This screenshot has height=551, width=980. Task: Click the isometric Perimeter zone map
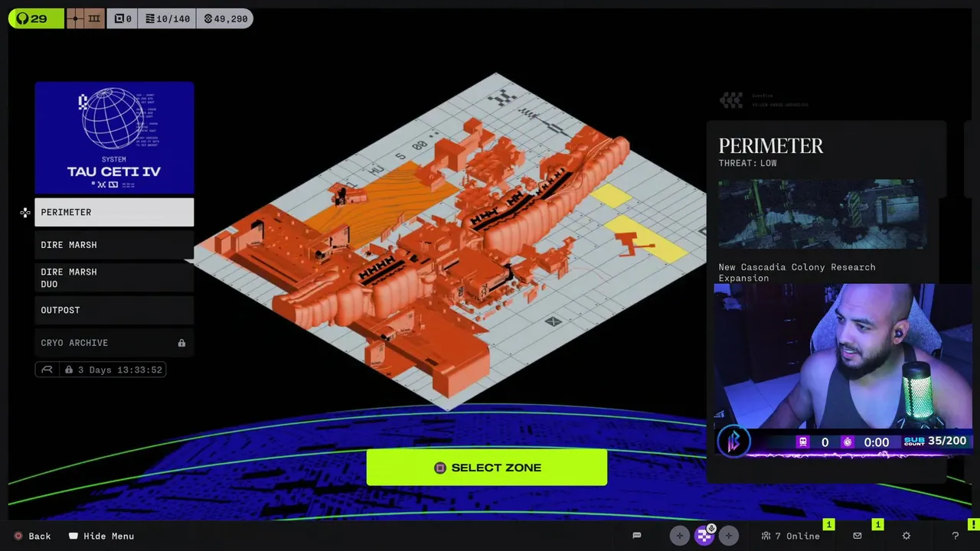coord(450,242)
